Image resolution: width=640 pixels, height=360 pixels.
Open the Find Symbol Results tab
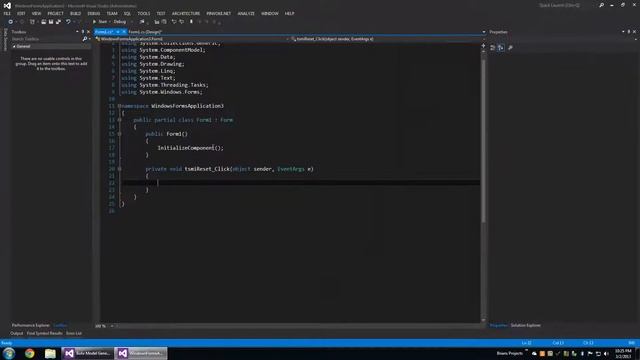[x=44, y=333]
